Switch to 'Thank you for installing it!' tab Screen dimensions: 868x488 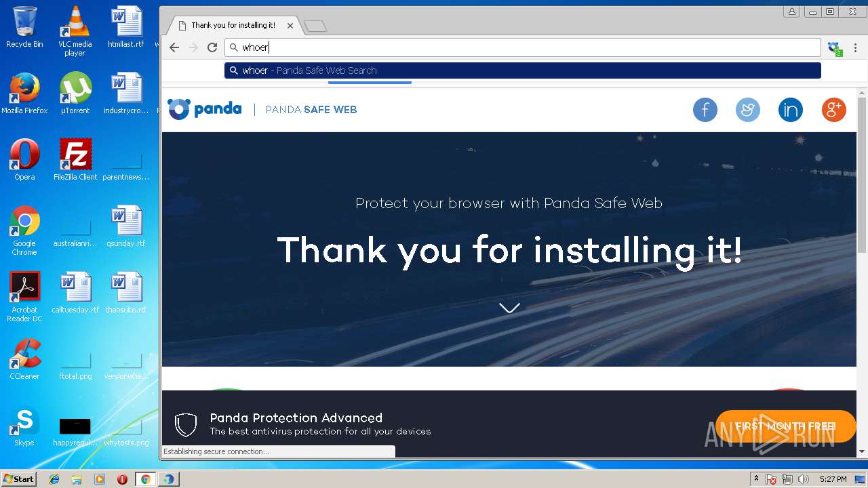233,25
